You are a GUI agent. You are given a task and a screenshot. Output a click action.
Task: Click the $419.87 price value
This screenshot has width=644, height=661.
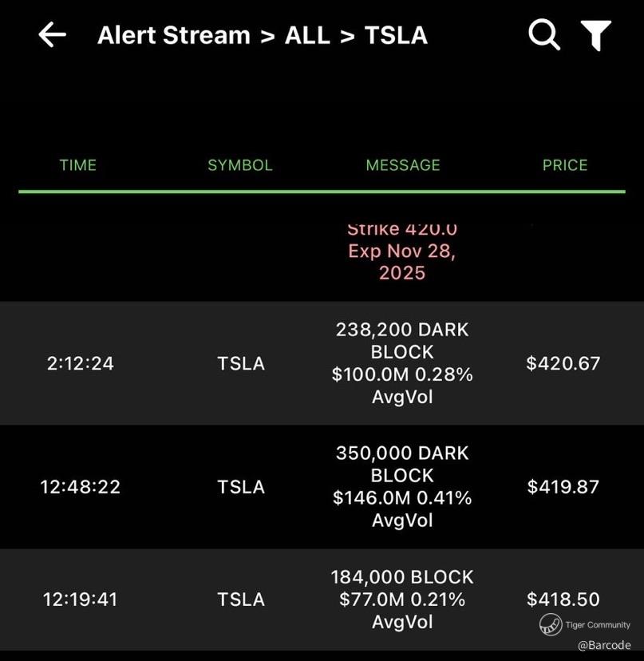click(x=563, y=487)
